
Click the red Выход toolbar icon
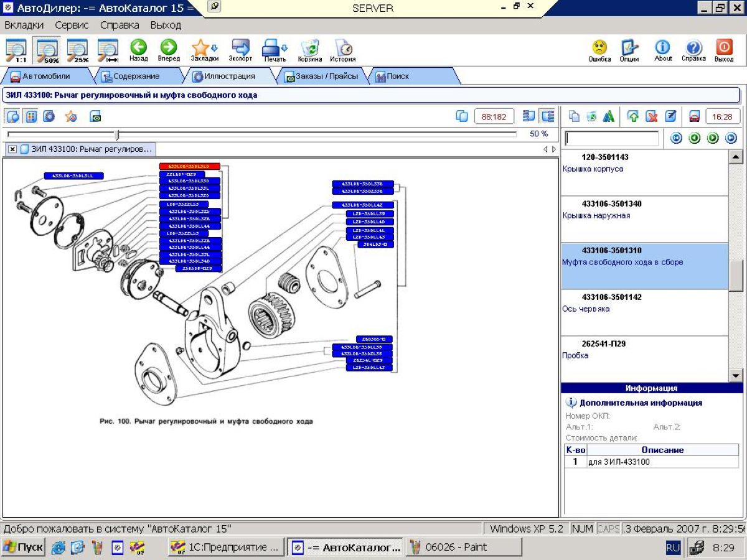(x=724, y=50)
